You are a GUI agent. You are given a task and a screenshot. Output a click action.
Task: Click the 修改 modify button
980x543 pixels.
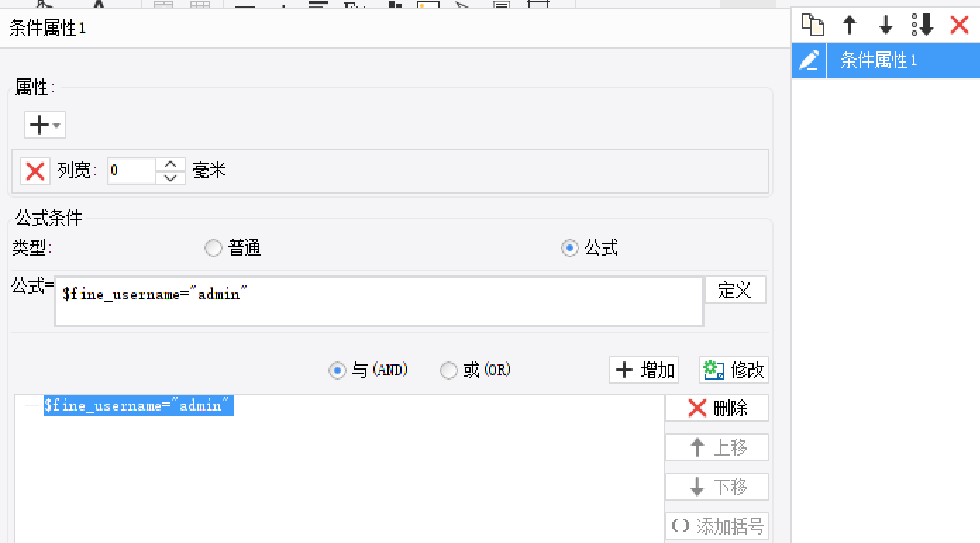(734, 370)
